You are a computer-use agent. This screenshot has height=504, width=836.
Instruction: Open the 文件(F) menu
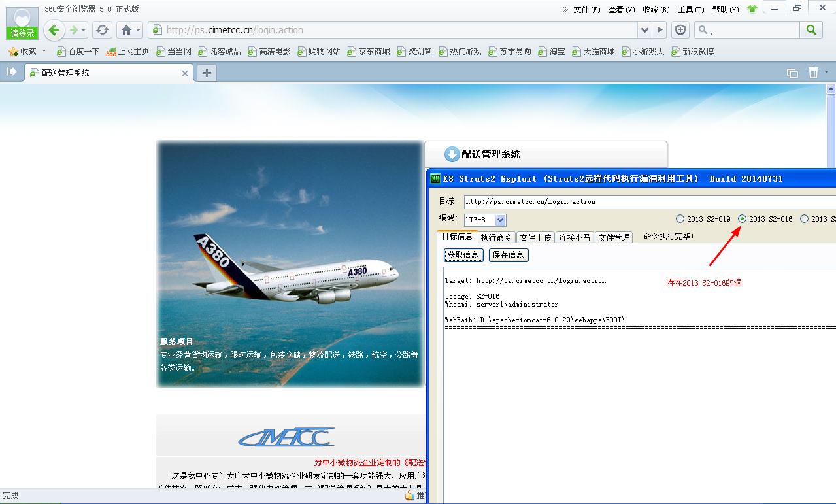pos(587,9)
